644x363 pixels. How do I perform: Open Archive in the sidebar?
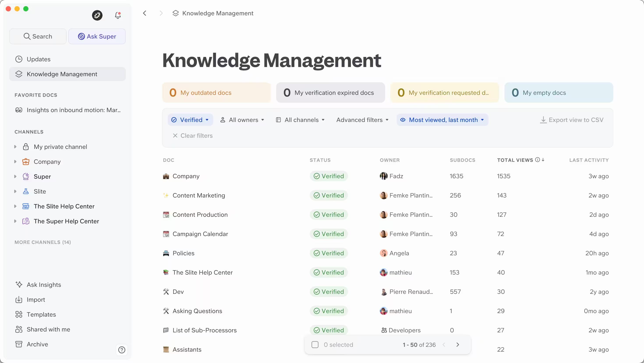[67, 344]
